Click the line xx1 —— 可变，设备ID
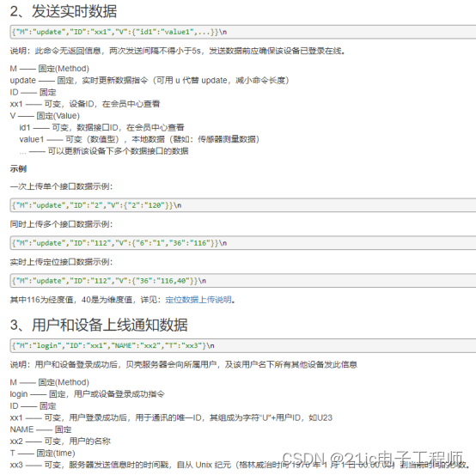The image size is (476, 475). [x=85, y=104]
